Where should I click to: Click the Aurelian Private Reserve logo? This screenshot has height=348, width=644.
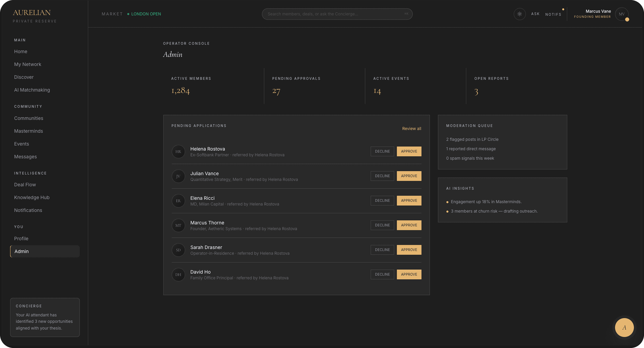[35, 16]
